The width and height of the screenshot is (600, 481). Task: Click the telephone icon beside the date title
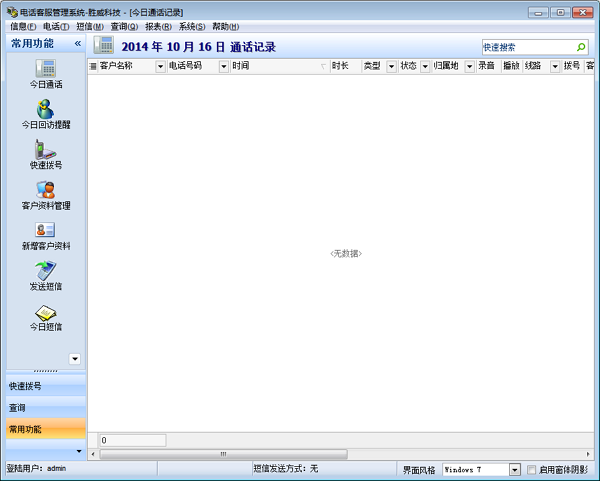104,45
